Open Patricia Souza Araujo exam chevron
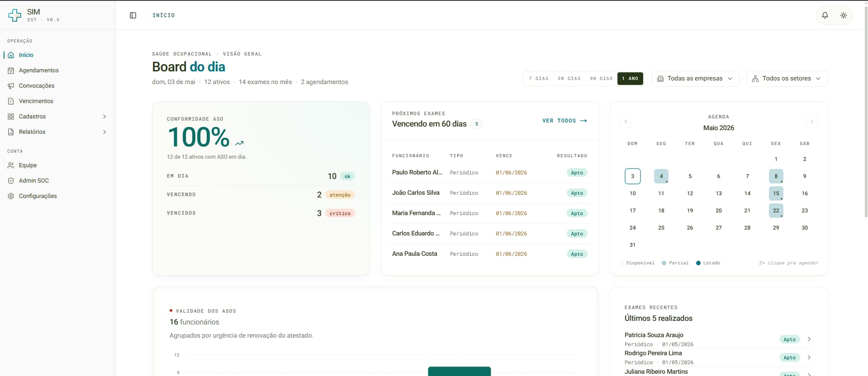868x376 pixels. click(x=809, y=339)
